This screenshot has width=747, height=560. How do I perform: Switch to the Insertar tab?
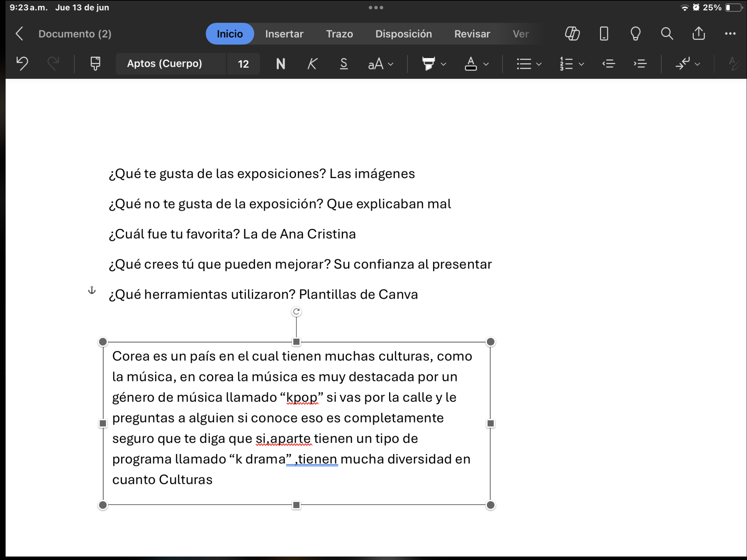284,34
